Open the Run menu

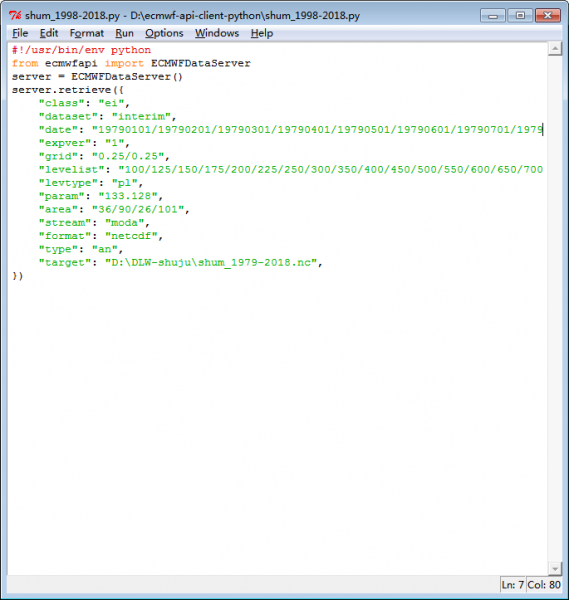(x=124, y=33)
